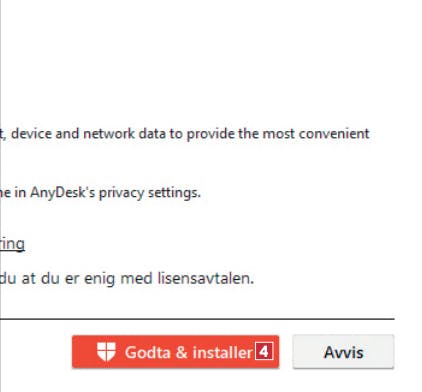
Task: Decline by clicking the Avvis button
Action: click(343, 352)
